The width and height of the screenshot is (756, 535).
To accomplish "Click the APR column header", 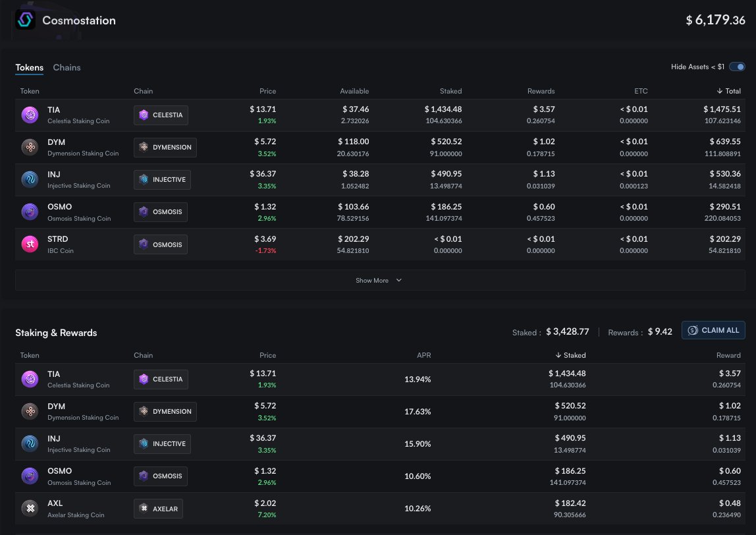I will pyautogui.click(x=424, y=355).
